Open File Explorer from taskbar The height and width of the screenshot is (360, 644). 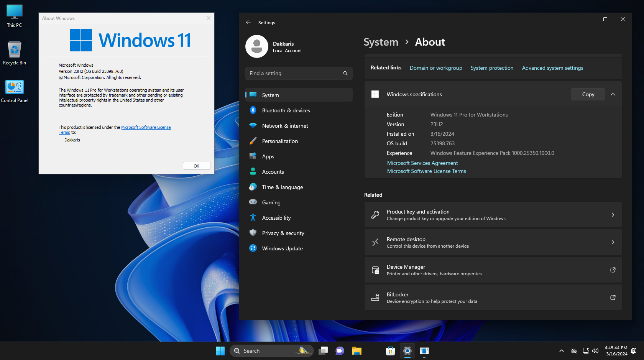[357, 351]
